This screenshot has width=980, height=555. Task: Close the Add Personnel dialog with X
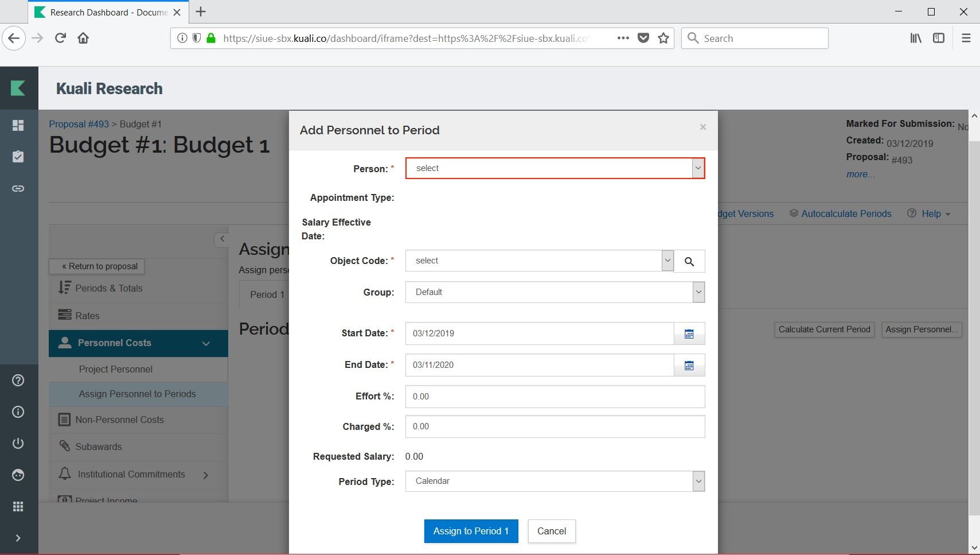(x=702, y=127)
